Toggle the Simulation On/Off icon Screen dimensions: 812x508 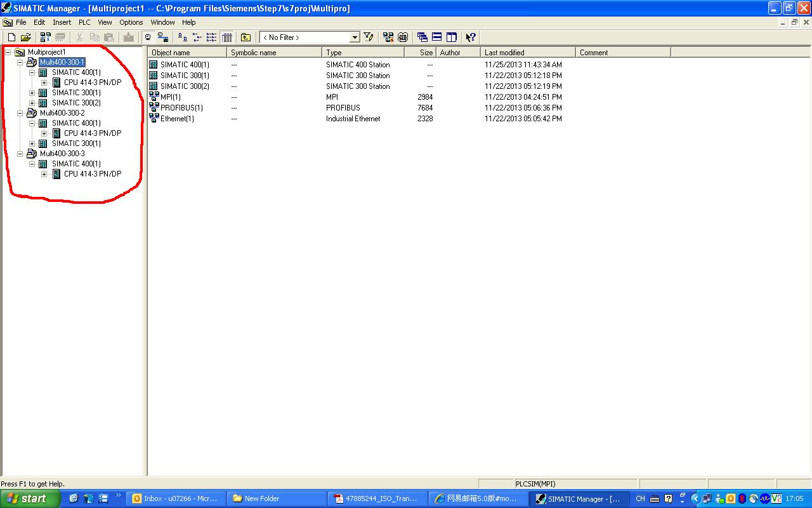tap(403, 37)
